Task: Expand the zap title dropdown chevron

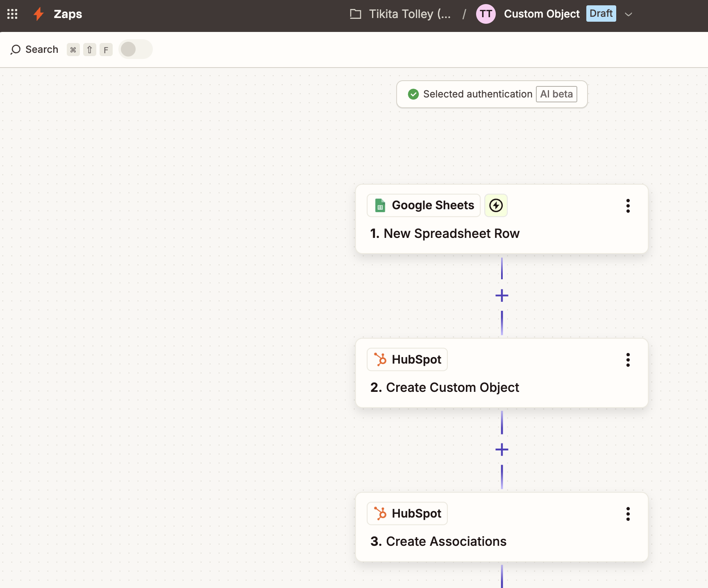Action: tap(629, 14)
